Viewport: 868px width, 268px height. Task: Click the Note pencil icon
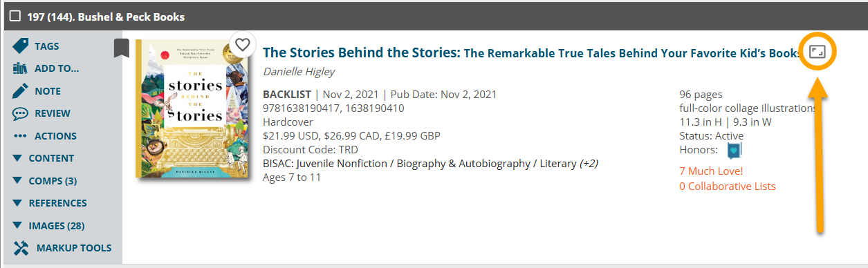[x=21, y=91]
